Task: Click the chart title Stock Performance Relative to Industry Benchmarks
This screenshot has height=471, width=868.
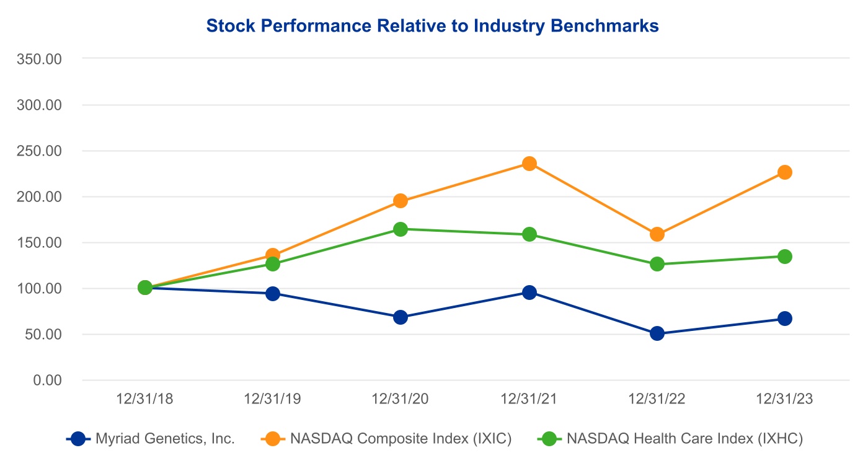Action: click(432, 26)
